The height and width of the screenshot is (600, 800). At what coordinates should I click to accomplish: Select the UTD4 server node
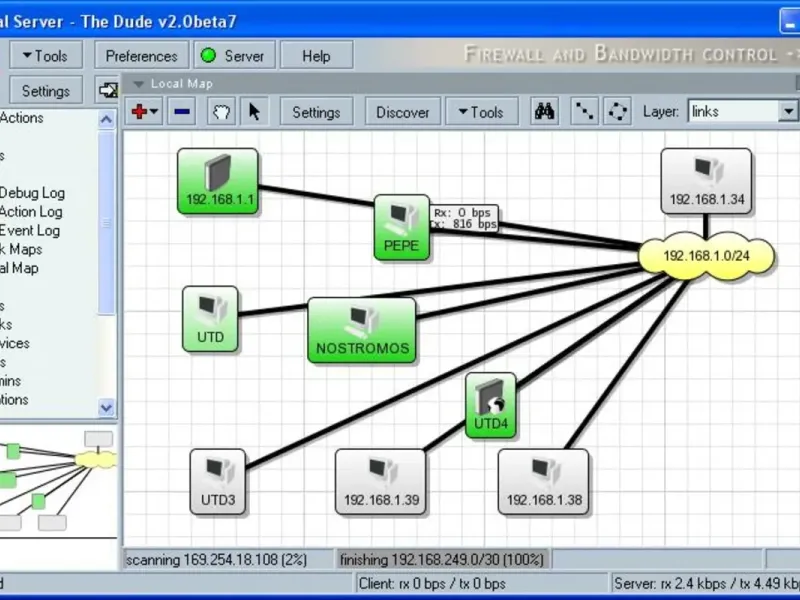[x=490, y=406]
